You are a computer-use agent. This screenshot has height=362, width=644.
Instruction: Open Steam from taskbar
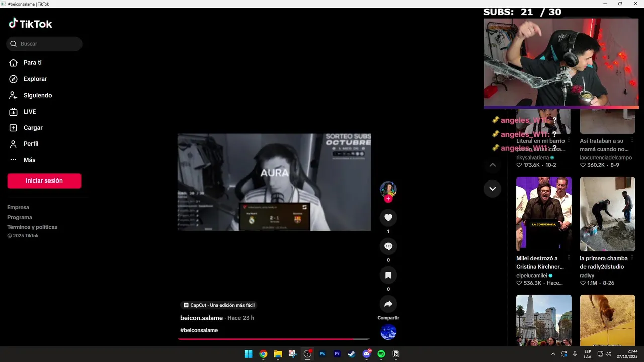pyautogui.click(x=352, y=354)
